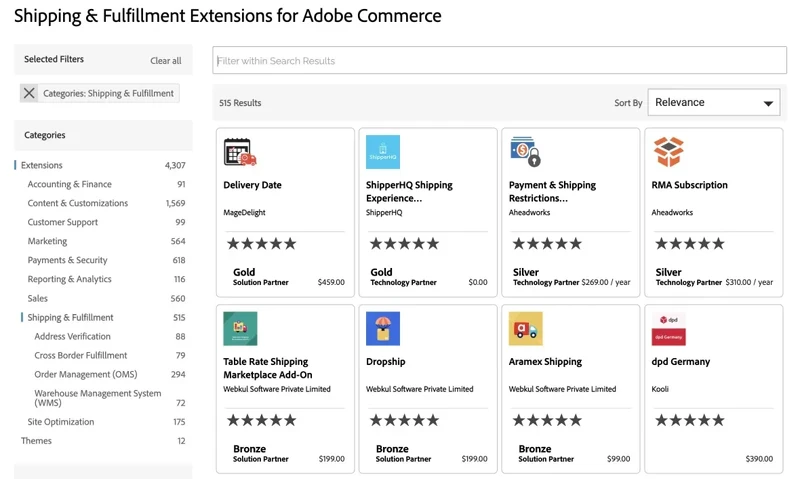
Task: Click the Selected Filters heading
Action: pos(54,59)
